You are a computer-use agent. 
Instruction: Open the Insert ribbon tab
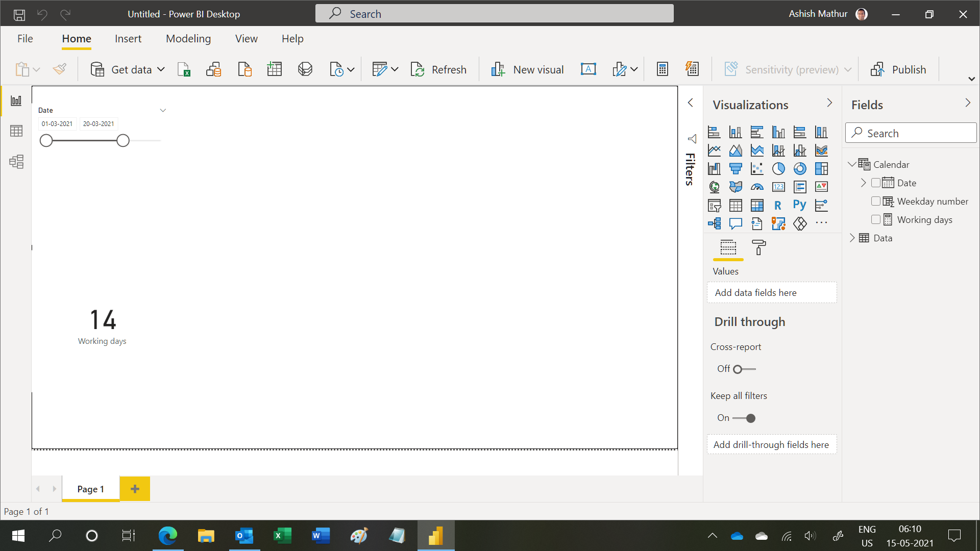(128, 39)
